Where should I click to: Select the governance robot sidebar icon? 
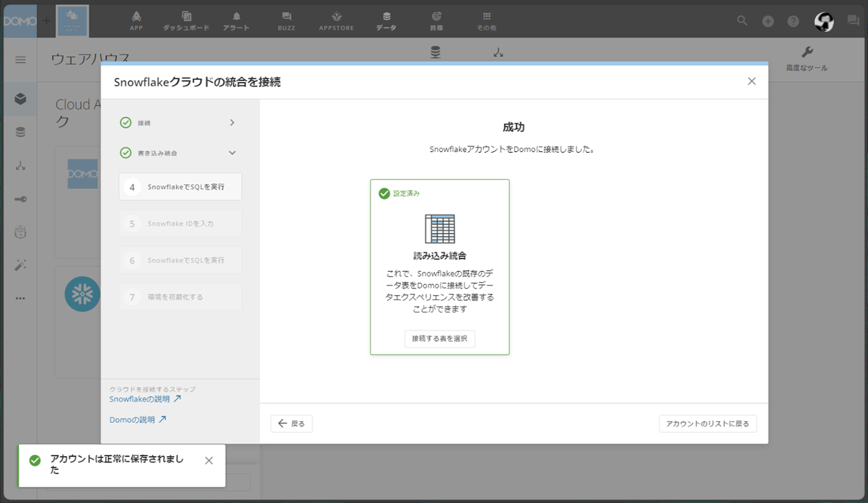click(x=20, y=232)
